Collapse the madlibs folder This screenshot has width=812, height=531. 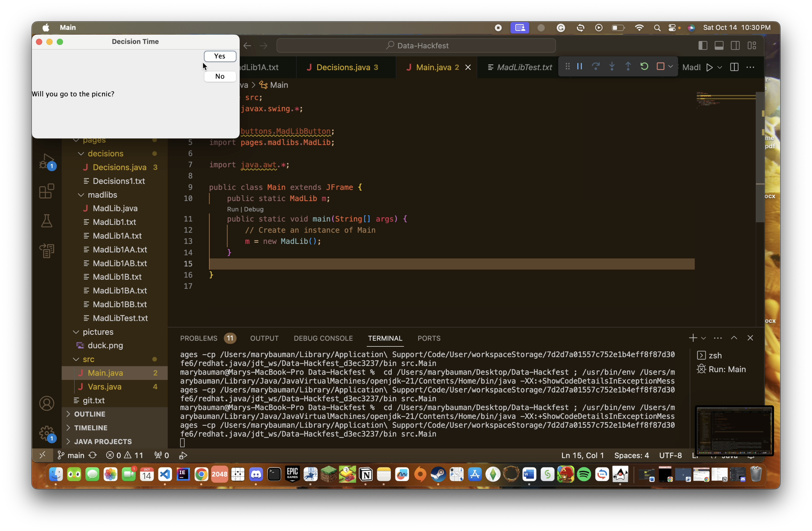[81, 195]
